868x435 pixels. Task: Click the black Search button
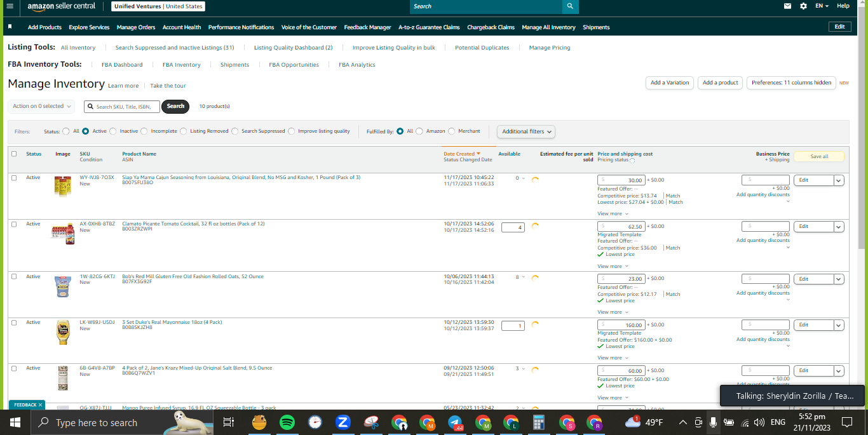[175, 106]
